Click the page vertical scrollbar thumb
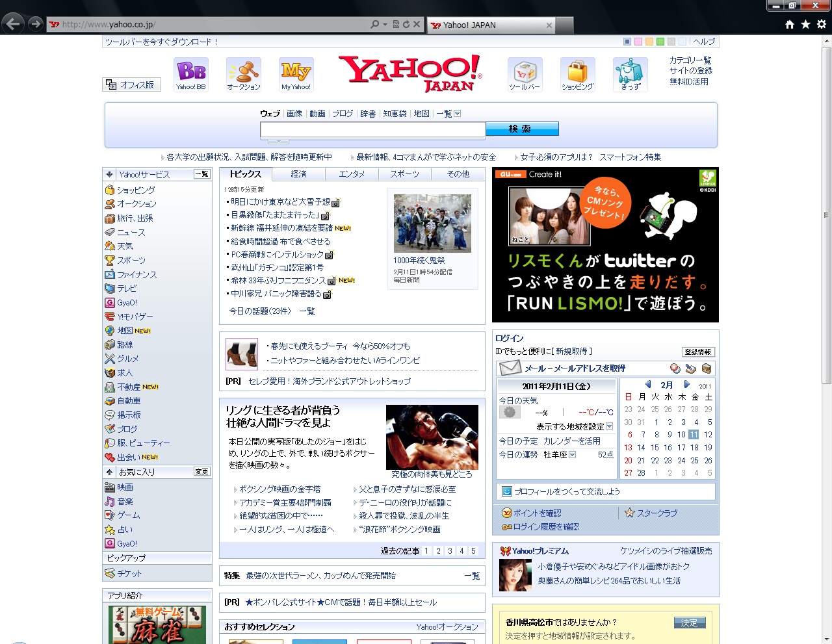This screenshot has height=644, width=832. (x=826, y=214)
